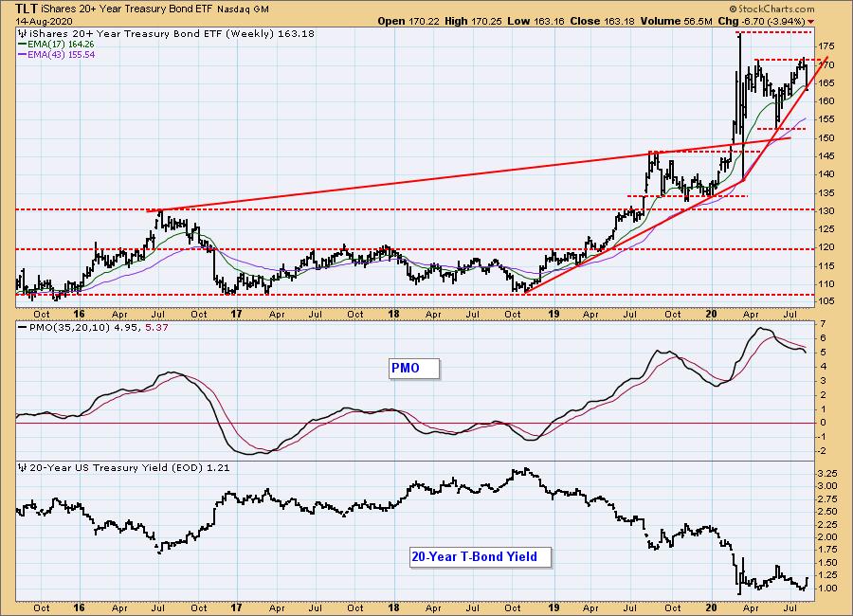Click the TLT ticker symbol in header
The height and width of the screenshot is (616, 853).
tap(27, 9)
